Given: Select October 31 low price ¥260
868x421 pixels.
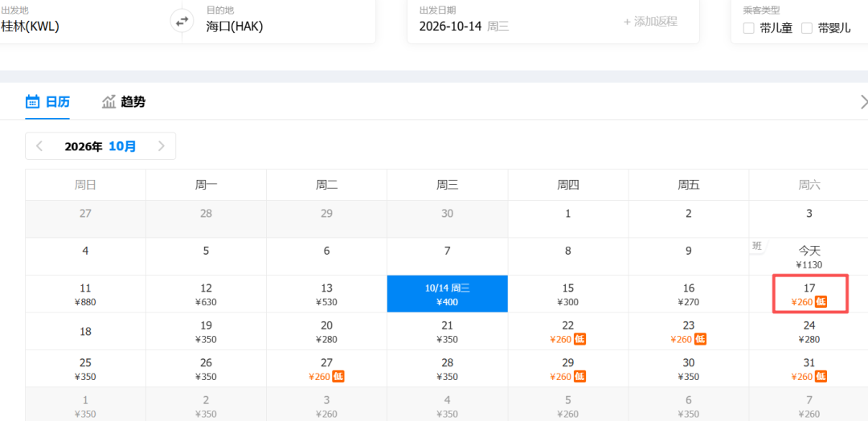Looking at the screenshot, I should [x=809, y=369].
